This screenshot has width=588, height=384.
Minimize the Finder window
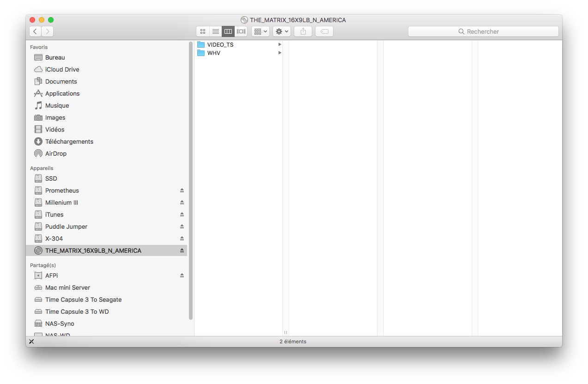[x=42, y=20]
